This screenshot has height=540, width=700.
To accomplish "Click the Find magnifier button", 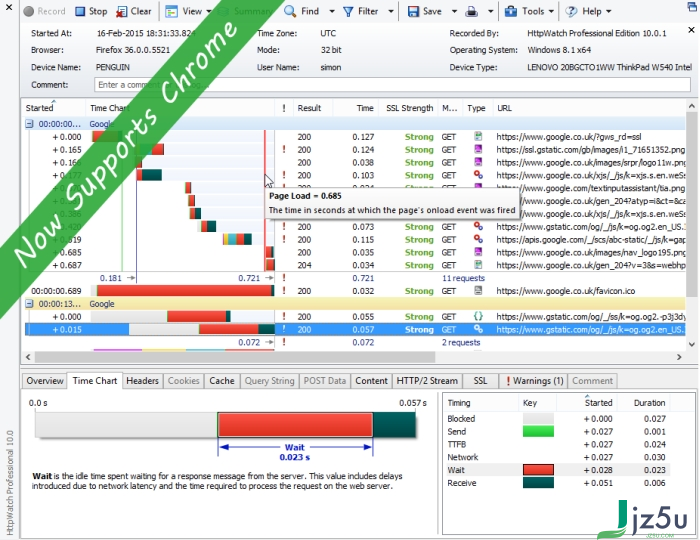I will coord(302,11).
